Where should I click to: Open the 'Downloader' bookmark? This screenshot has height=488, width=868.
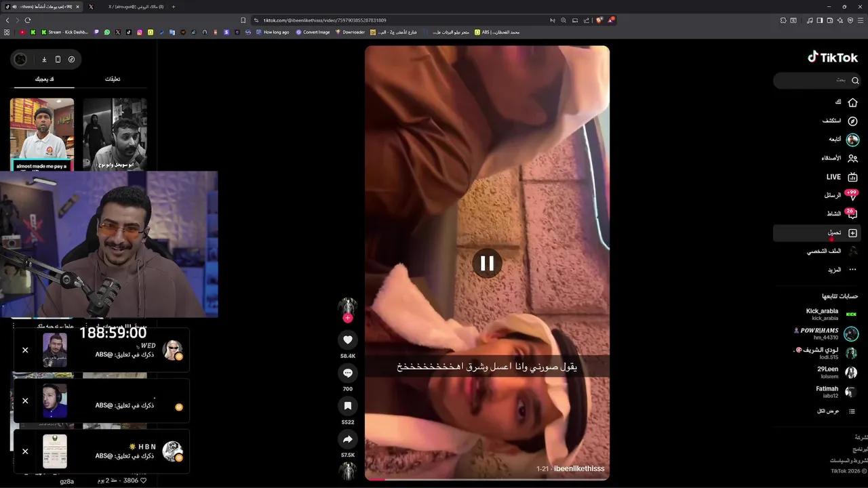click(350, 32)
